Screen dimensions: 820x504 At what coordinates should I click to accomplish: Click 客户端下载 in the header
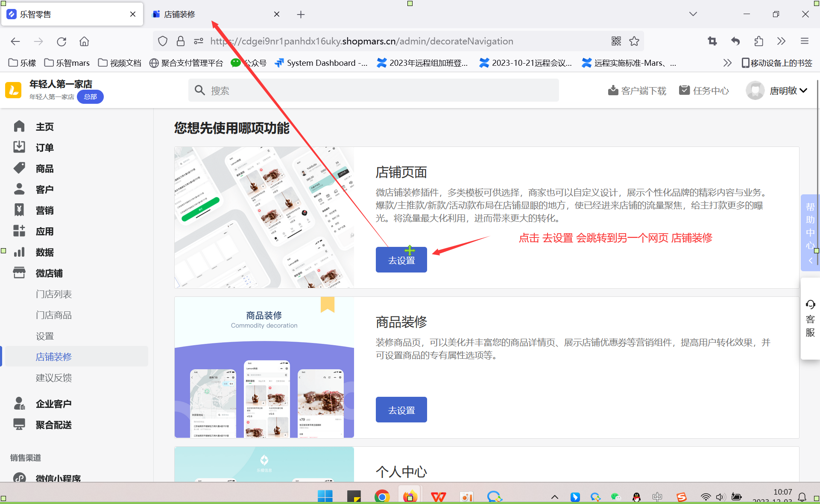point(637,91)
